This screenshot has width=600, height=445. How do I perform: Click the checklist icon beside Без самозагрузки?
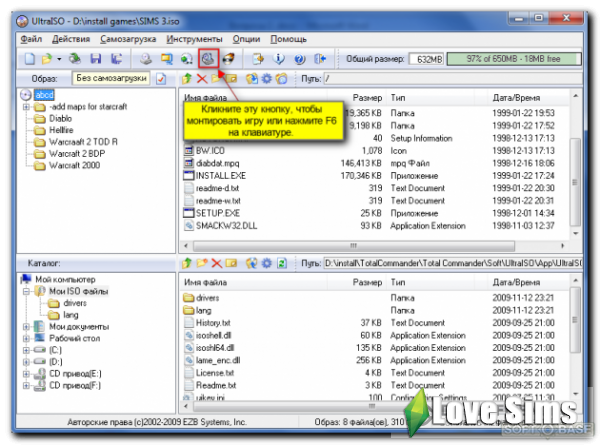[161, 78]
